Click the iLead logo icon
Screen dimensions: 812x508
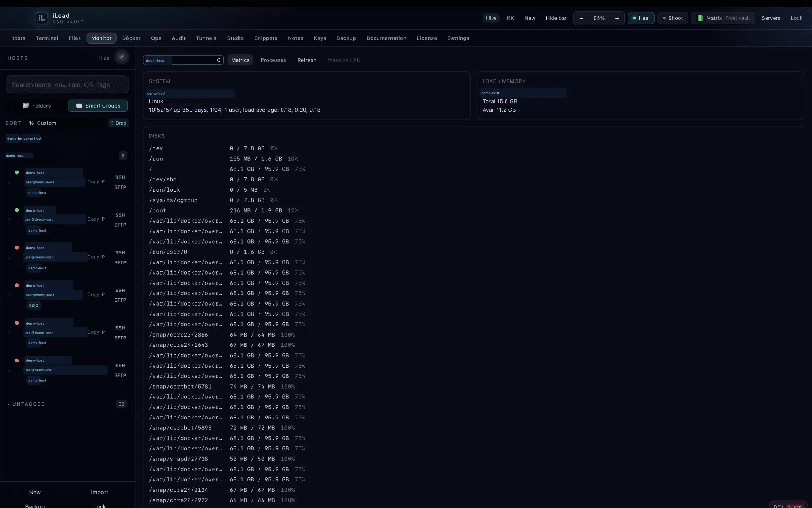tap(42, 18)
